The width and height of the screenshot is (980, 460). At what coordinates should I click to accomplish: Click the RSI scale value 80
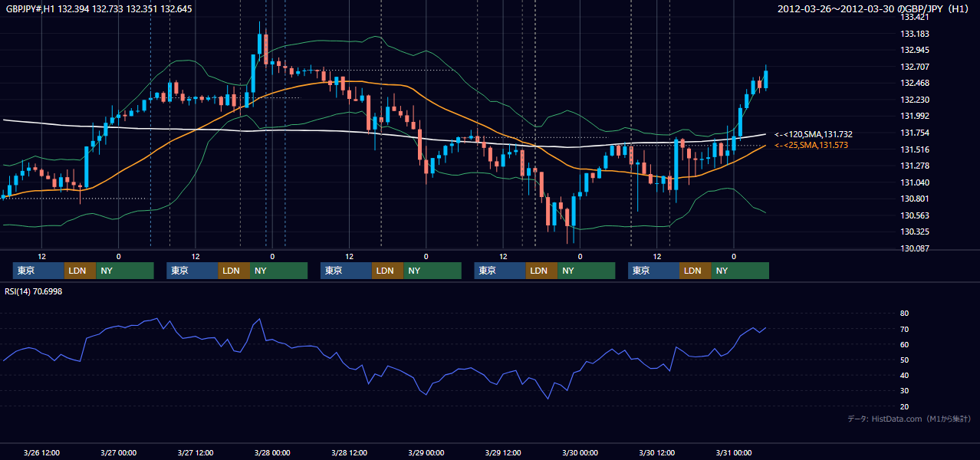(904, 314)
